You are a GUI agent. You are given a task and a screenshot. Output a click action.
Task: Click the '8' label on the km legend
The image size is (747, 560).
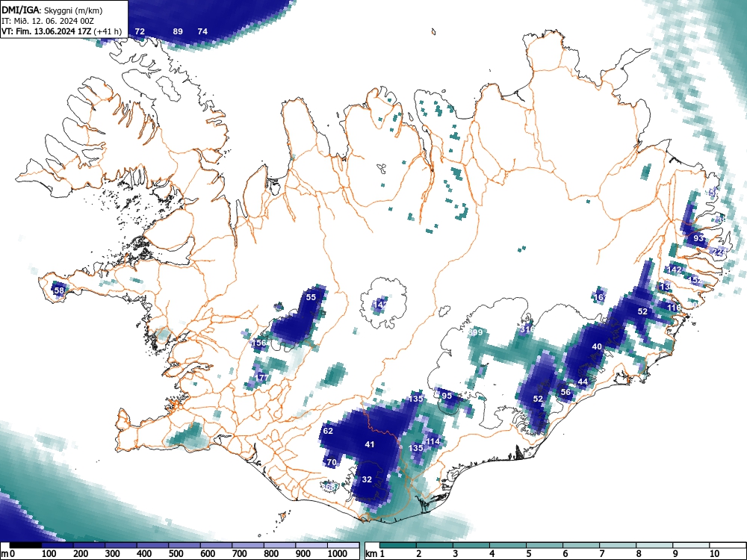click(639, 553)
